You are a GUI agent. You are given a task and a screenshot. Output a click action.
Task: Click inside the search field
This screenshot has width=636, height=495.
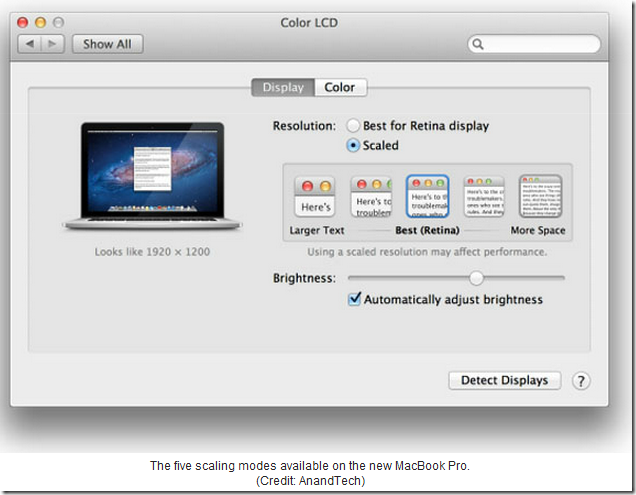(534, 44)
